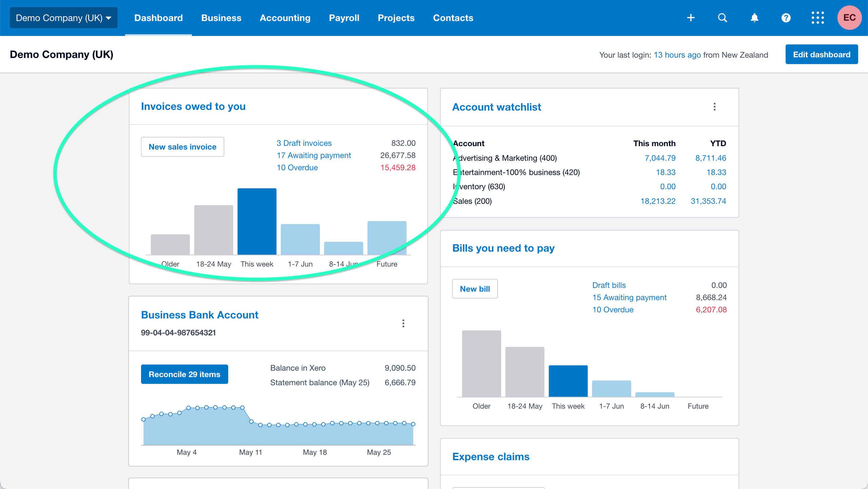Open the search
This screenshot has width=868, height=489.
tap(722, 18)
